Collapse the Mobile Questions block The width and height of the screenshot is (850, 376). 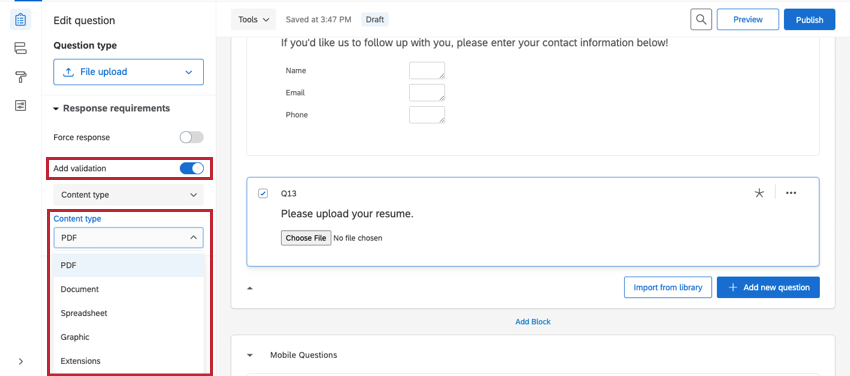pyautogui.click(x=250, y=355)
